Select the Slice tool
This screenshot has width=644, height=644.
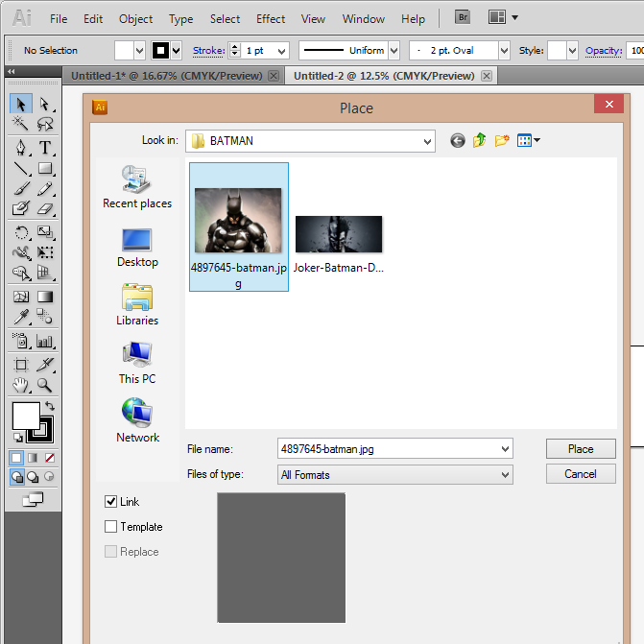point(45,365)
